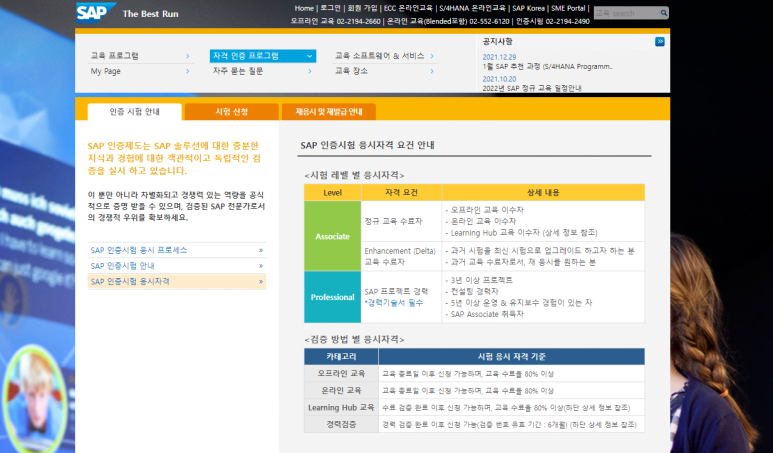Click the arrow beside 교육 장소
773x453 pixels.
click(432, 71)
